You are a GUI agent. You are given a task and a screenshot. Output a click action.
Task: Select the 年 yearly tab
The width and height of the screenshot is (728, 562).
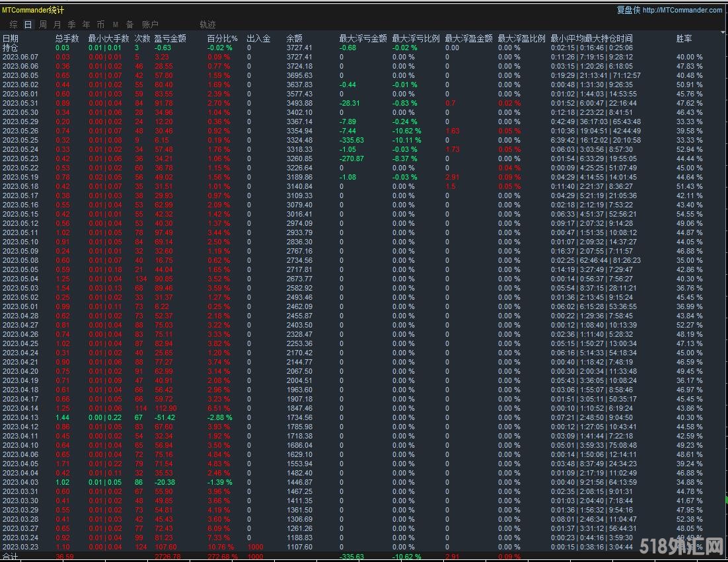point(86,24)
